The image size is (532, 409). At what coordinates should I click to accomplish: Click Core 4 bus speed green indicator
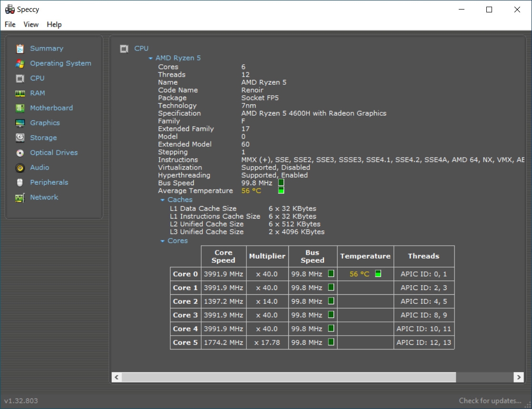coord(331,328)
